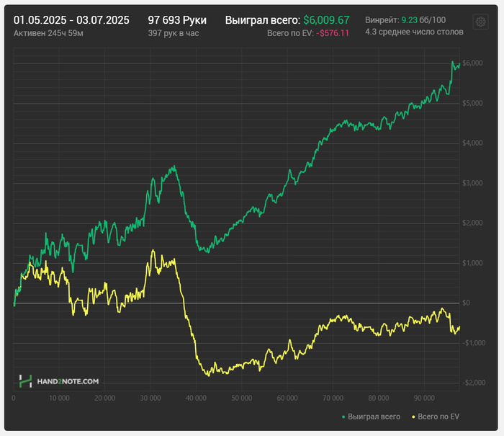Toggle the 'Всего по EV' yellow legend item
504x436 pixels.
[x=436, y=417]
